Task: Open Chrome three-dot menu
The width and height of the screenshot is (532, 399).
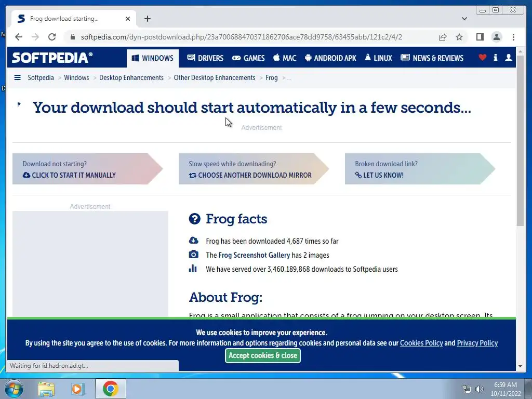Action: tap(513, 37)
